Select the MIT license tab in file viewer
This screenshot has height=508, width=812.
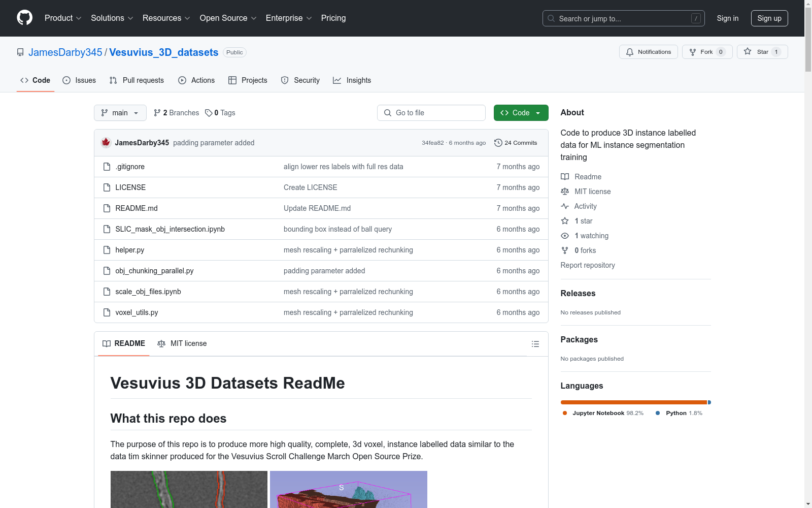[182, 343]
